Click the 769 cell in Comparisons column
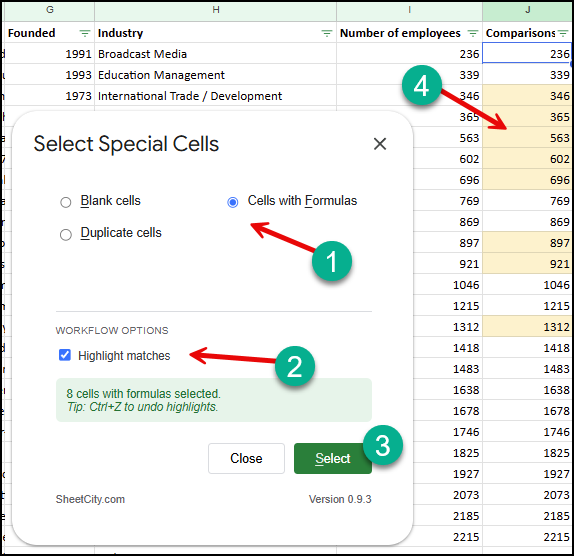 [x=527, y=201]
